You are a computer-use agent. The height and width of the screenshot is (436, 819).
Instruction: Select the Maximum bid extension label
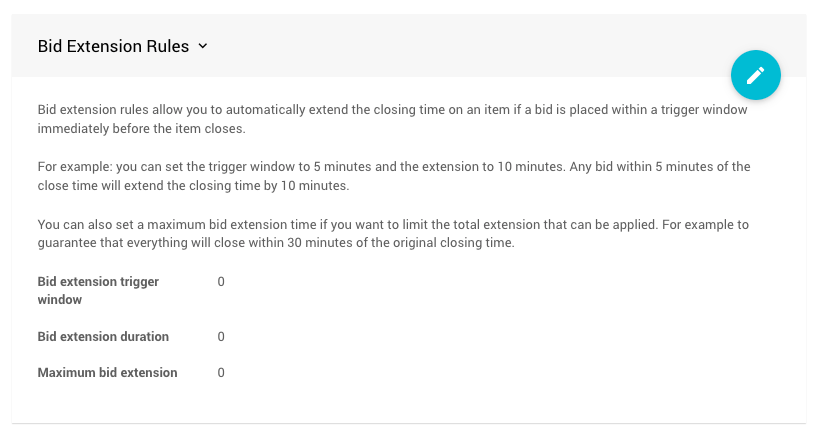coord(107,373)
